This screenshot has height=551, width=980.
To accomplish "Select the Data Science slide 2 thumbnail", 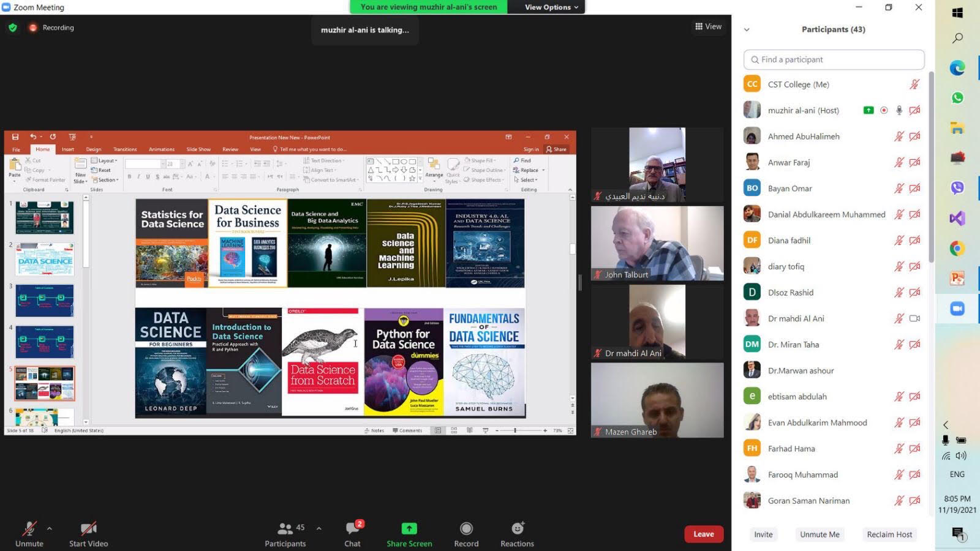I will (45, 258).
